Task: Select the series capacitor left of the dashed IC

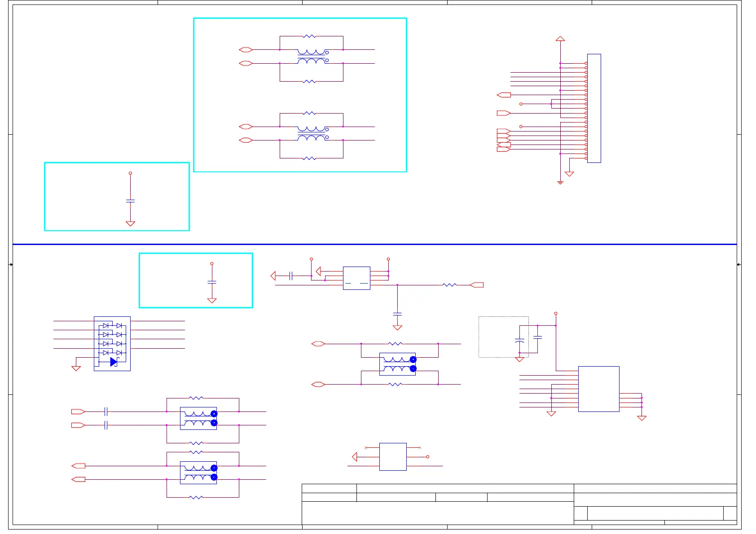Action: tap(291, 276)
